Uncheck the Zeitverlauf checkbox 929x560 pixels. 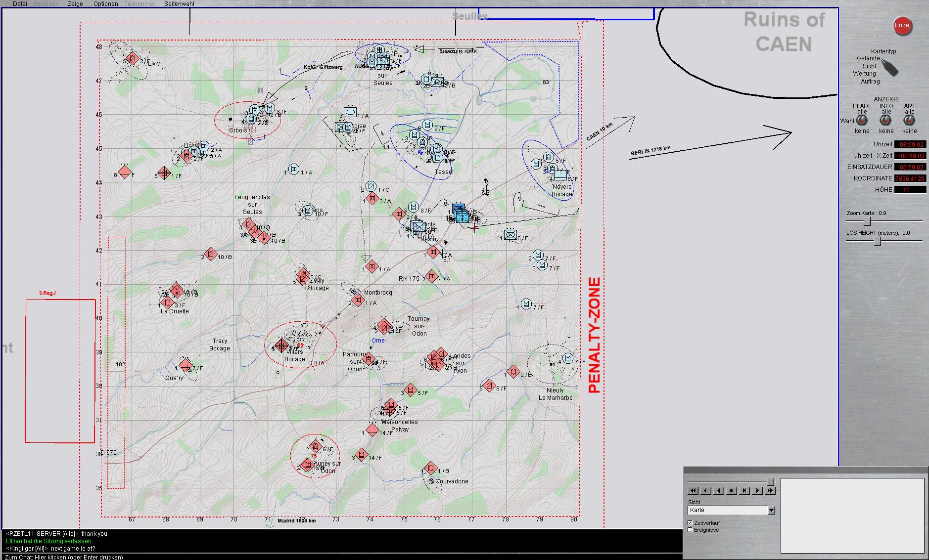[x=690, y=523]
